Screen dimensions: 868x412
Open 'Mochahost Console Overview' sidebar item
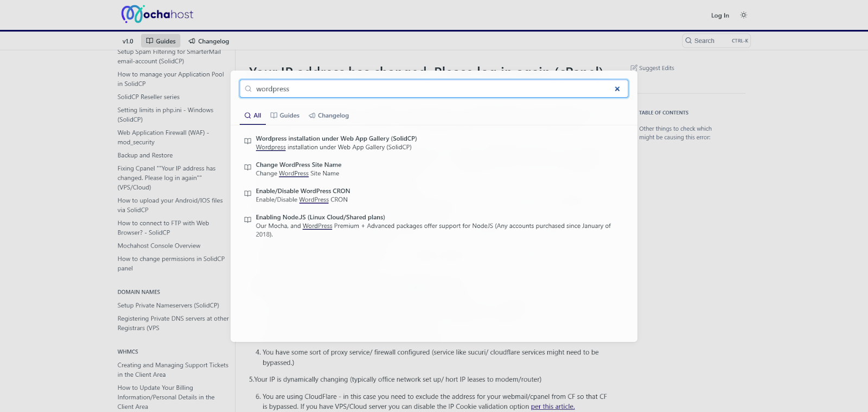click(x=159, y=246)
